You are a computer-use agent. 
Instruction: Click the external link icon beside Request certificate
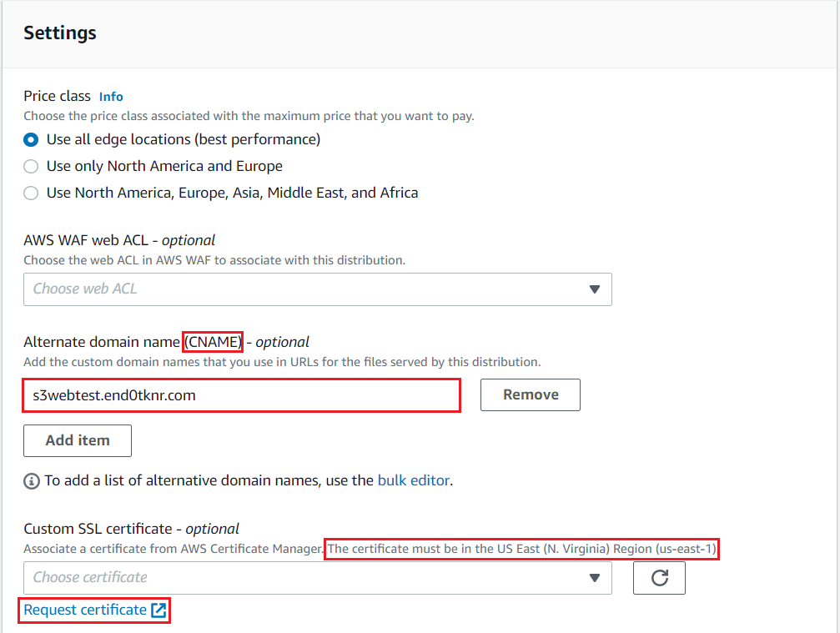pos(158,610)
